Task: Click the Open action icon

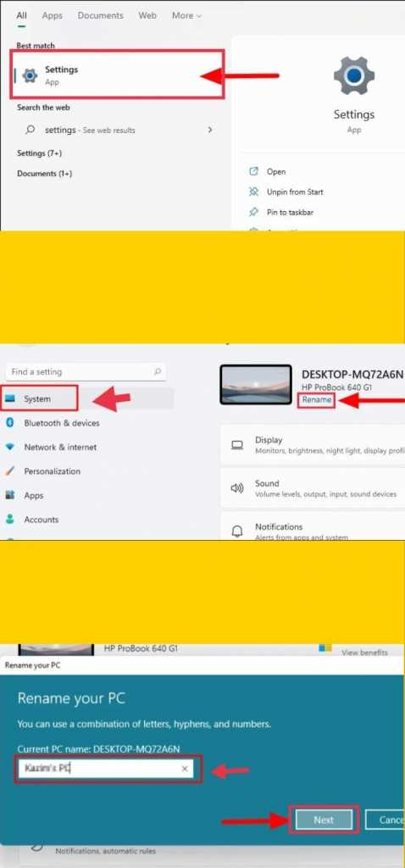Action: 254,171
